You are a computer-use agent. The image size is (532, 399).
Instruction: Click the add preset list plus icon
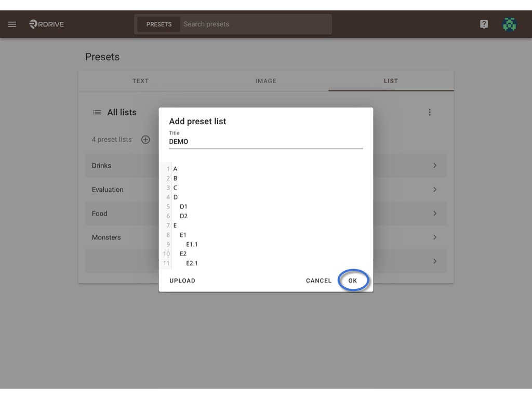coord(145,139)
